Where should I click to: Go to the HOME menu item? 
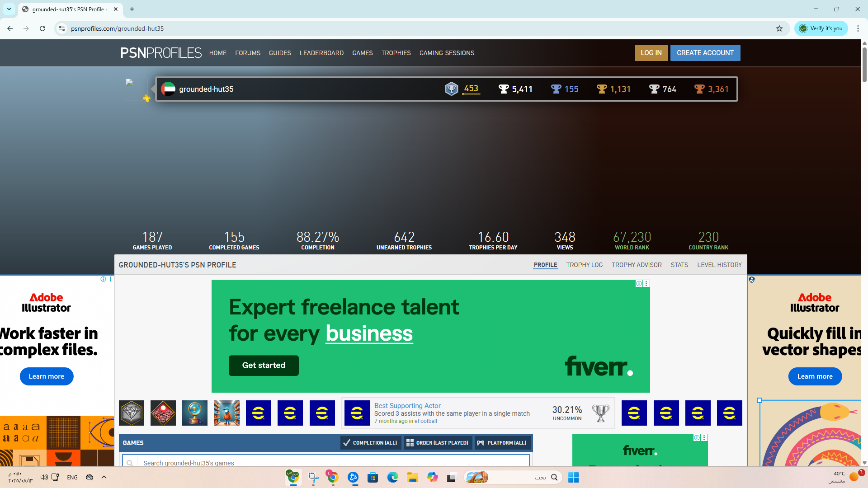click(x=218, y=53)
